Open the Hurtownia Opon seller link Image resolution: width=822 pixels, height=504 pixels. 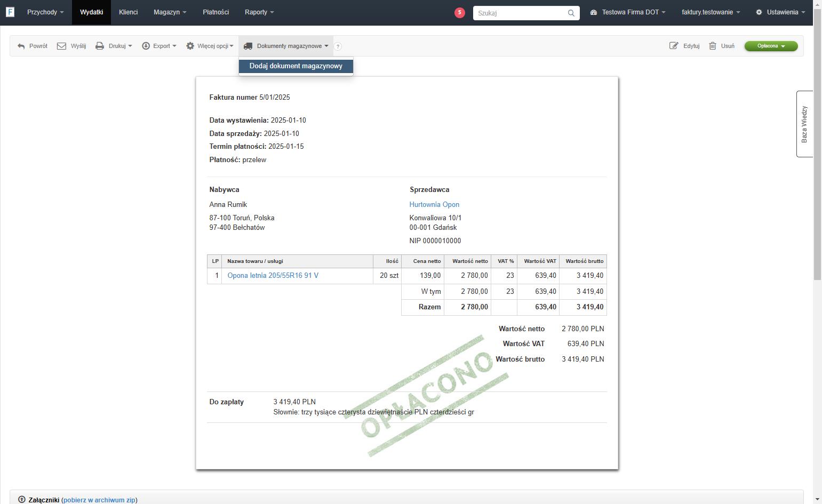tap(434, 204)
